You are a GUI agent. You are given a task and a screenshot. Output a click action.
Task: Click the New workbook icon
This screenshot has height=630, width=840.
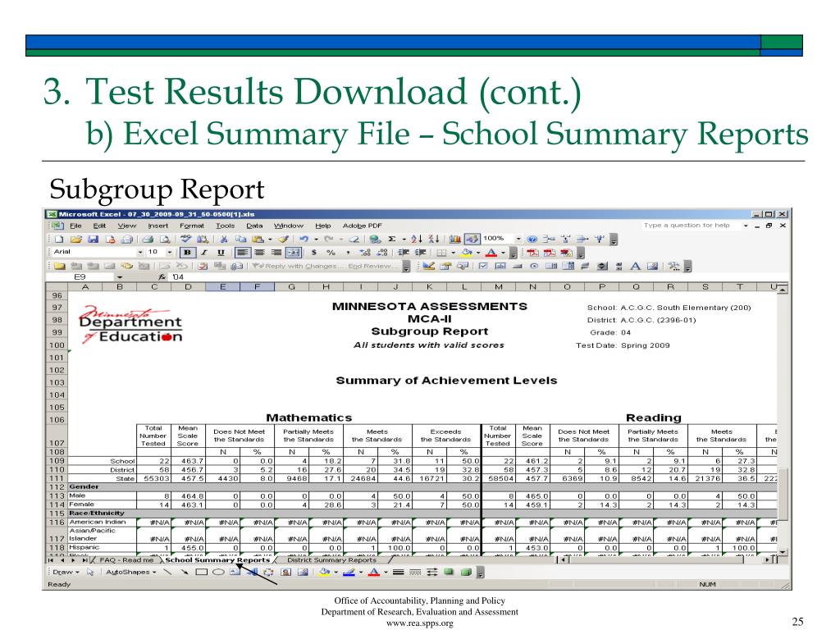click(x=59, y=239)
